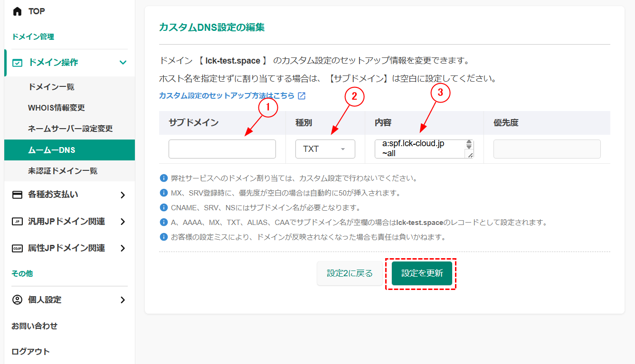Screen dimensions: 635x364
Task: Expand the 属性JPドメイン関連 arrow
Action: pyautogui.click(x=123, y=248)
